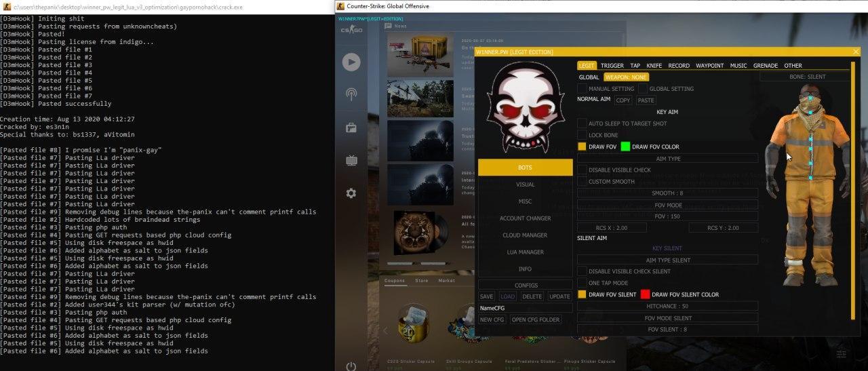
Task: Open the CS:GO settings gear icon
Action: [351, 193]
